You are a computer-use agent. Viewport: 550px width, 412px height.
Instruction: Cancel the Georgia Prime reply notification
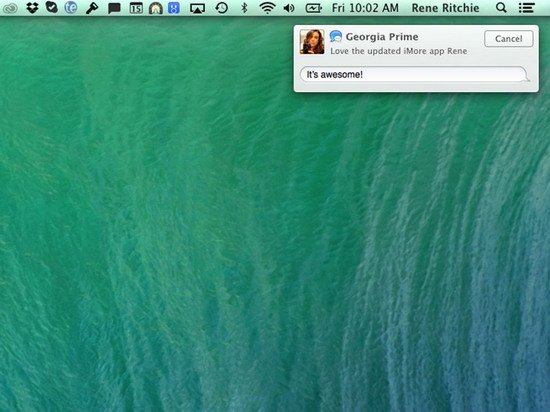pyautogui.click(x=509, y=39)
